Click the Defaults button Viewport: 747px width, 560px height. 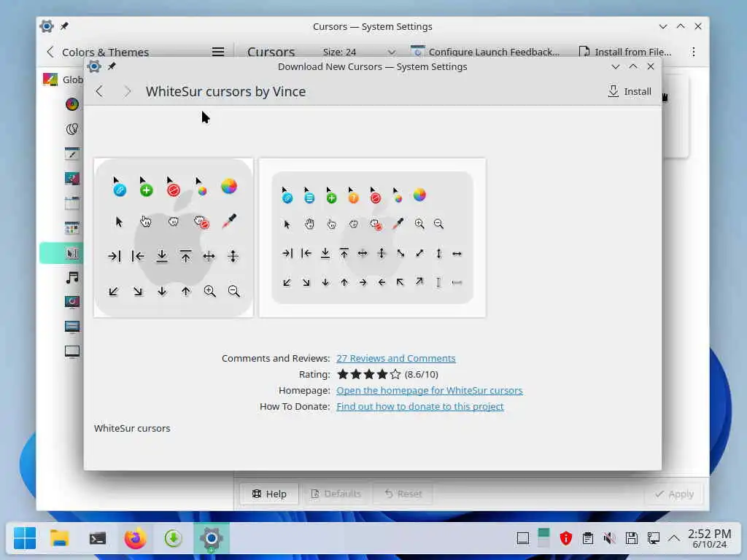click(x=336, y=494)
